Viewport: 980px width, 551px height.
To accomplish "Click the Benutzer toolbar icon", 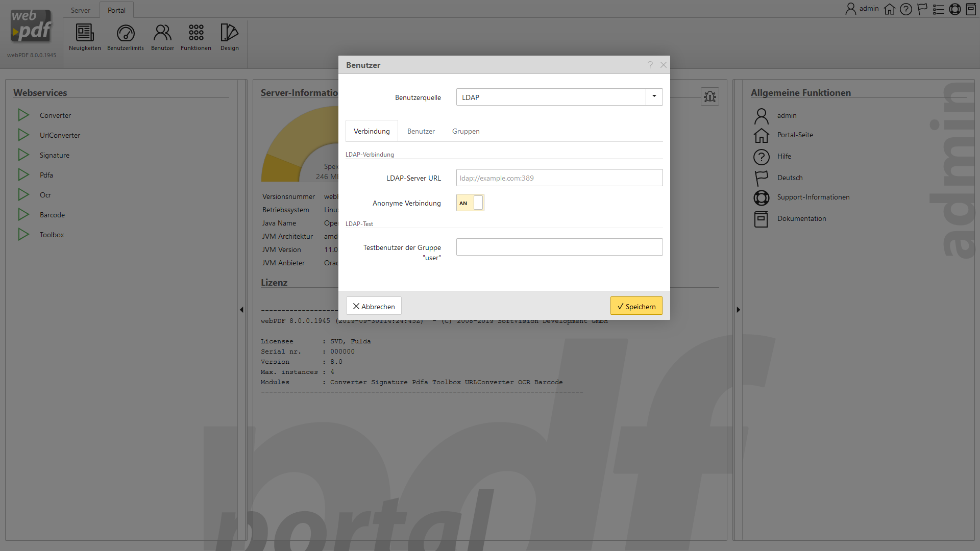I will pyautogui.click(x=162, y=33).
